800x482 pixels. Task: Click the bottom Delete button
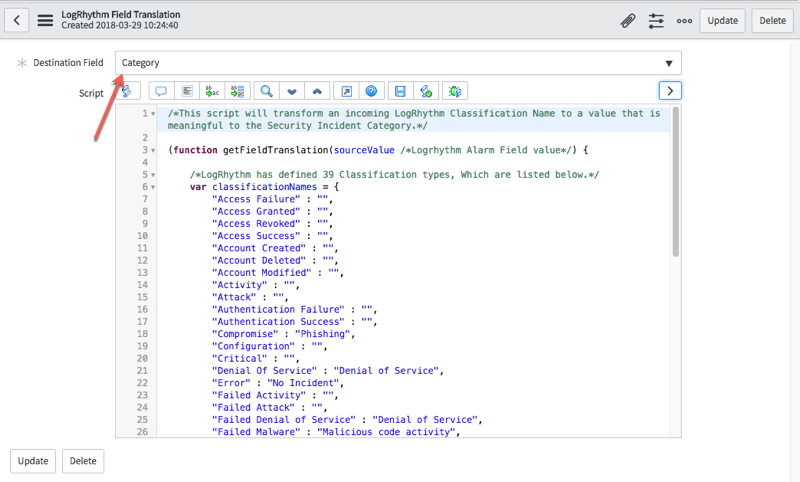[x=83, y=461]
